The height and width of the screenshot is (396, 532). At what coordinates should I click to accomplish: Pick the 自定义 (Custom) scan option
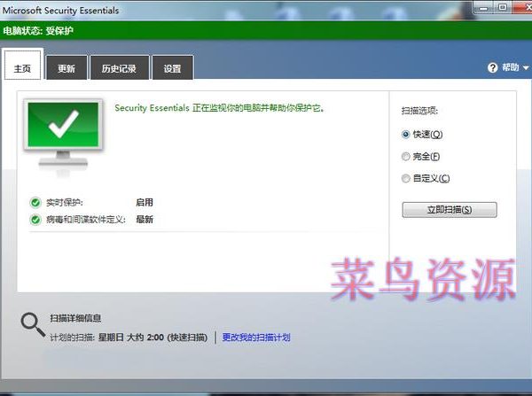(x=406, y=178)
